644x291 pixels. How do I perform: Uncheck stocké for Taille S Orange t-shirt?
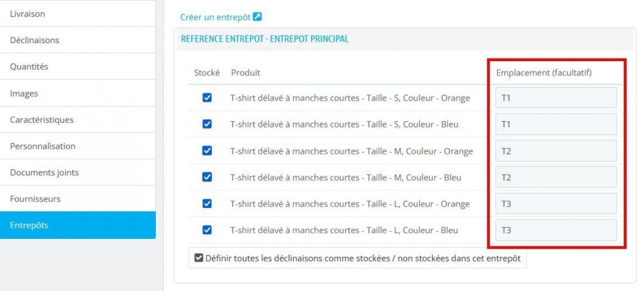click(207, 98)
